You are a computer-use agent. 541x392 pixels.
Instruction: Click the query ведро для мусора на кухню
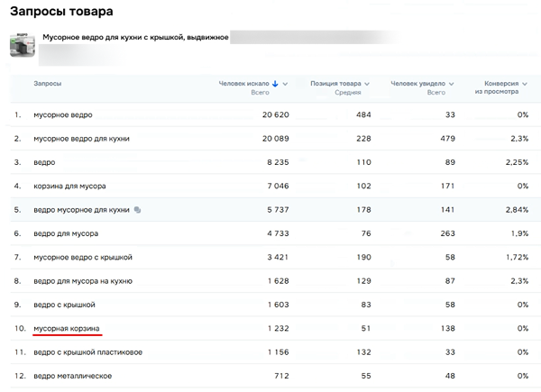[85, 280]
